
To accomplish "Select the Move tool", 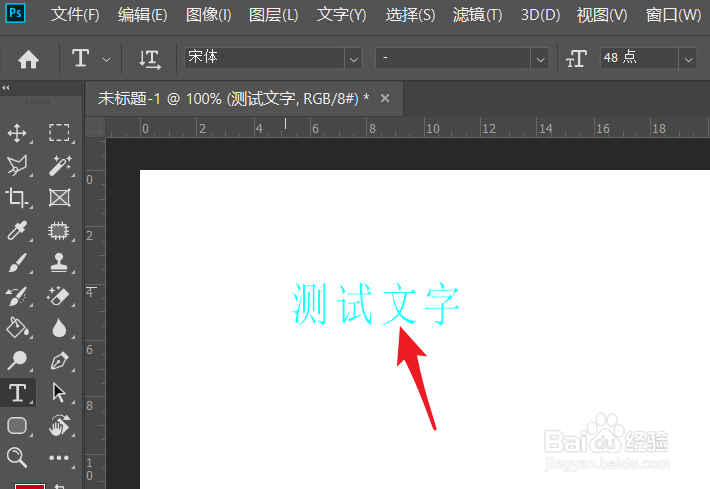I will [x=17, y=133].
